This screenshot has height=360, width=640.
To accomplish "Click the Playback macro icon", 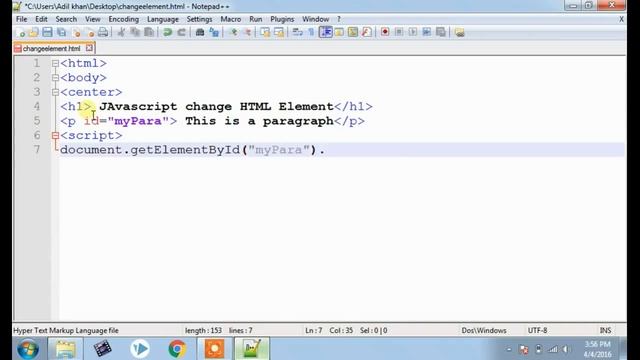I will [x=413, y=32].
